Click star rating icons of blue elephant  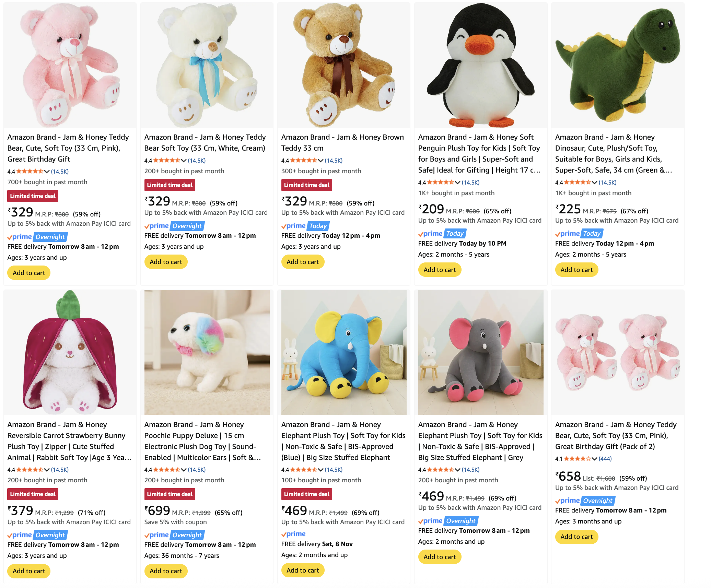tap(303, 470)
